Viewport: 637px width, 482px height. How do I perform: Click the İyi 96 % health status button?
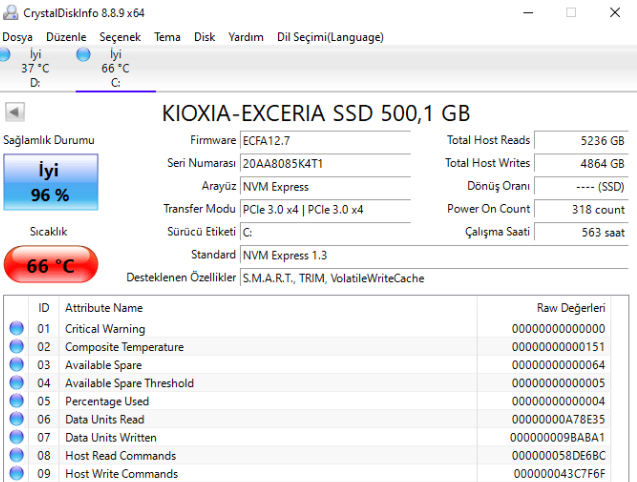50,181
